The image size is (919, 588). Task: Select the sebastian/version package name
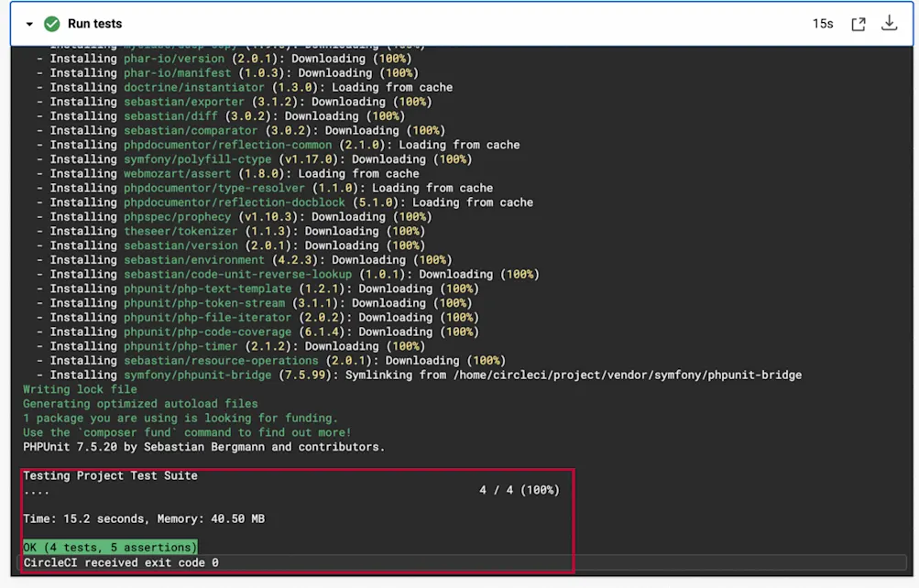coord(181,245)
